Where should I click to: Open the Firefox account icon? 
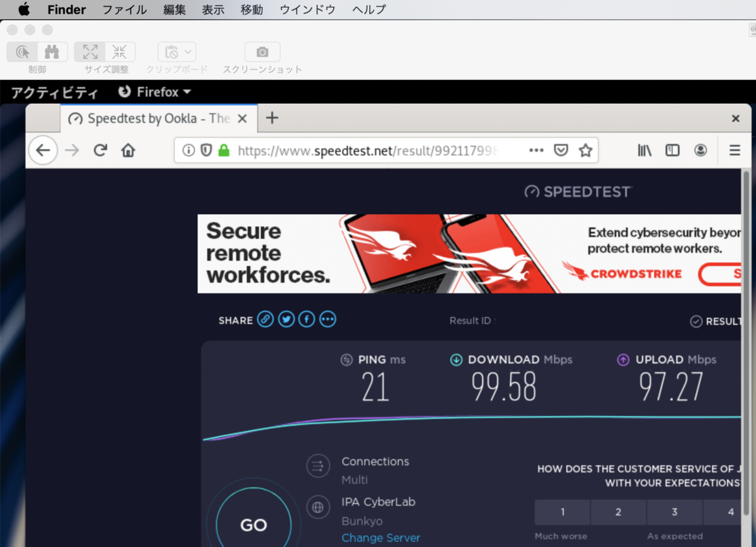coord(701,150)
